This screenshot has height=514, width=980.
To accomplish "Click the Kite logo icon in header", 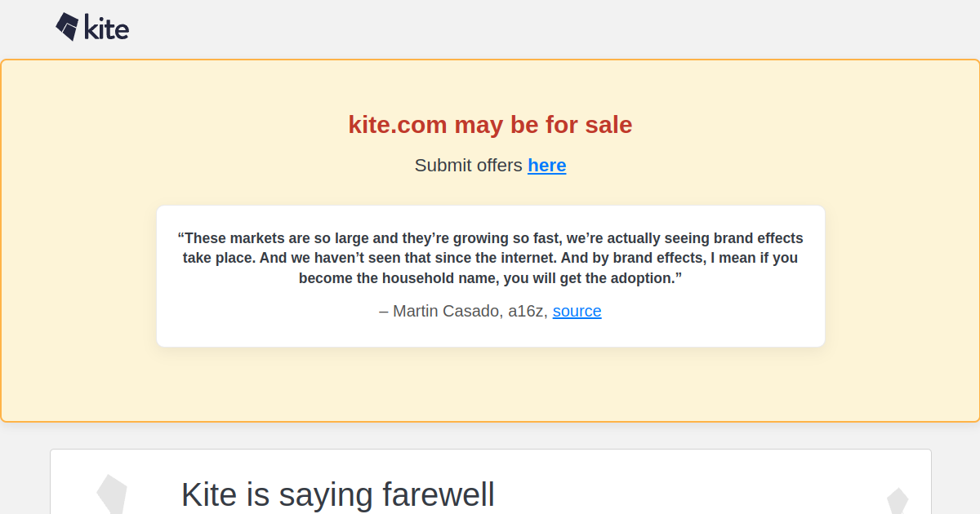I will 67,27.
